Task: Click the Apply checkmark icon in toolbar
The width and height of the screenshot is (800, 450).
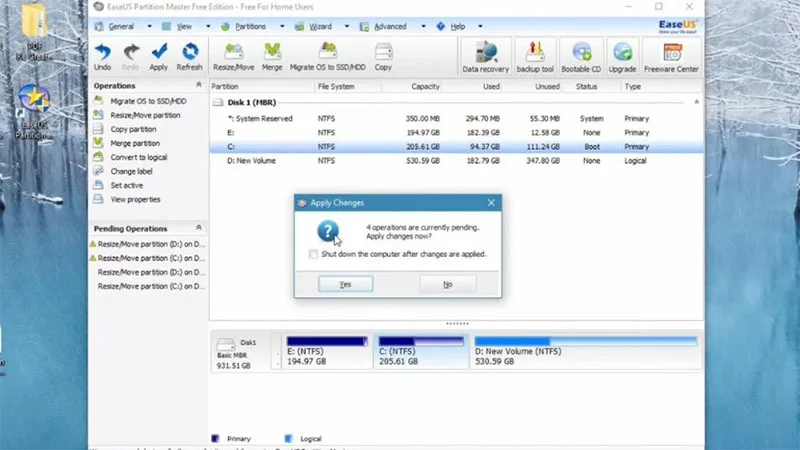Action: [159, 56]
